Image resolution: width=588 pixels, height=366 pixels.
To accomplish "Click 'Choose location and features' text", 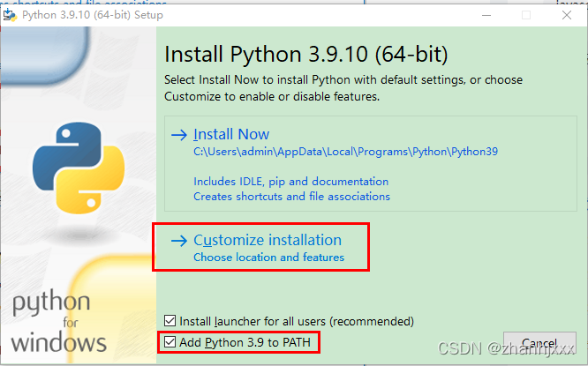I will click(x=269, y=258).
